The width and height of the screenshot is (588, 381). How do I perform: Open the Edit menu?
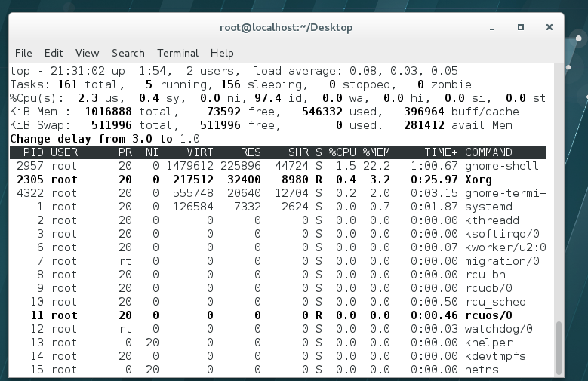point(54,53)
